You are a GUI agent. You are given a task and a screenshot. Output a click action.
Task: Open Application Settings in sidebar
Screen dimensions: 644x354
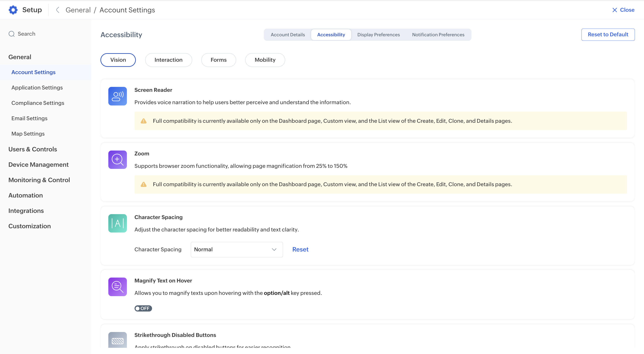[37, 88]
